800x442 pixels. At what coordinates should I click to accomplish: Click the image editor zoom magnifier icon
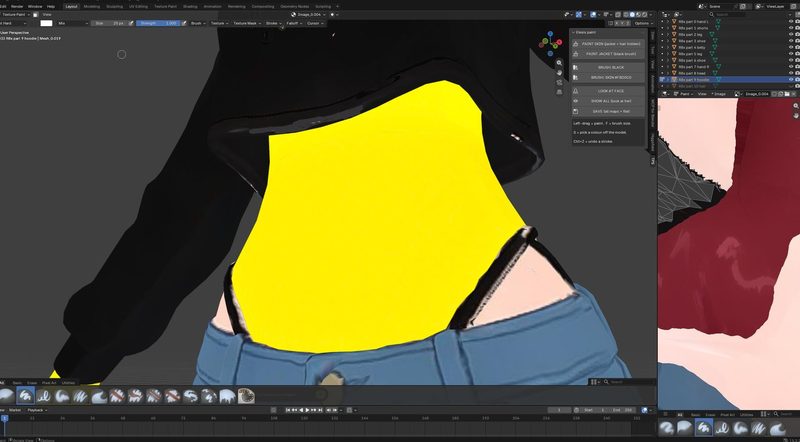click(796, 106)
